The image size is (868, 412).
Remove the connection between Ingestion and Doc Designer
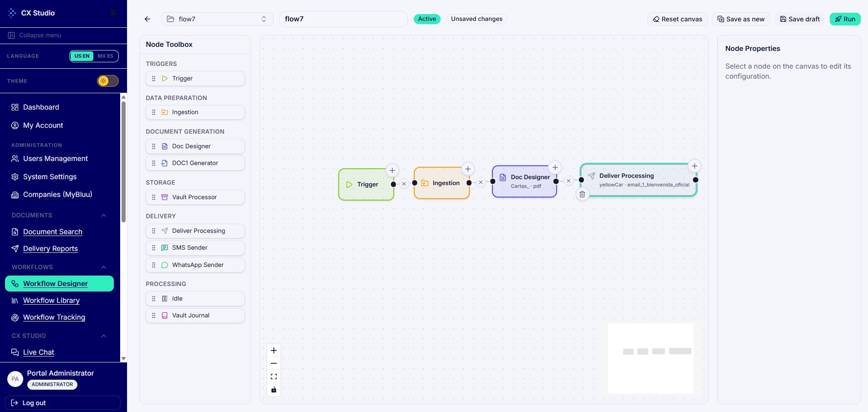click(481, 182)
